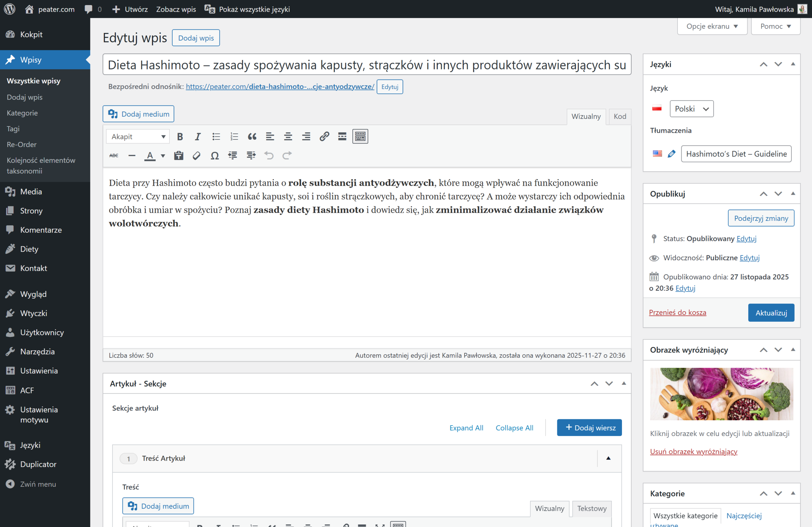Toggle the Języki panel collapse triangle
The image size is (812, 527).
[x=793, y=64]
